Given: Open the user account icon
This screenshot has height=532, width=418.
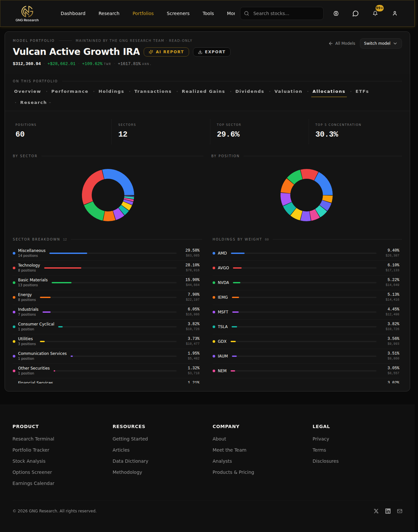Looking at the screenshot, I should click(x=395, y=13).
